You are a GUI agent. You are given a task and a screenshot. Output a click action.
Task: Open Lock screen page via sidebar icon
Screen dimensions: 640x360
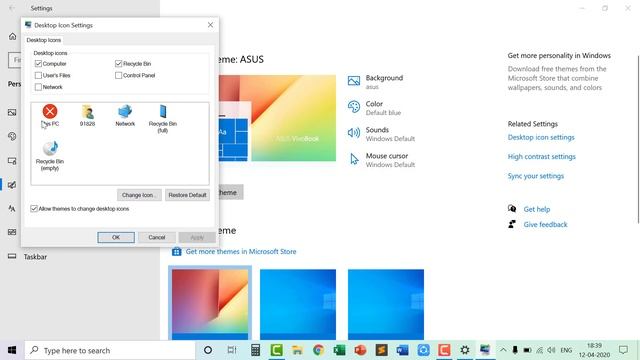12,161
